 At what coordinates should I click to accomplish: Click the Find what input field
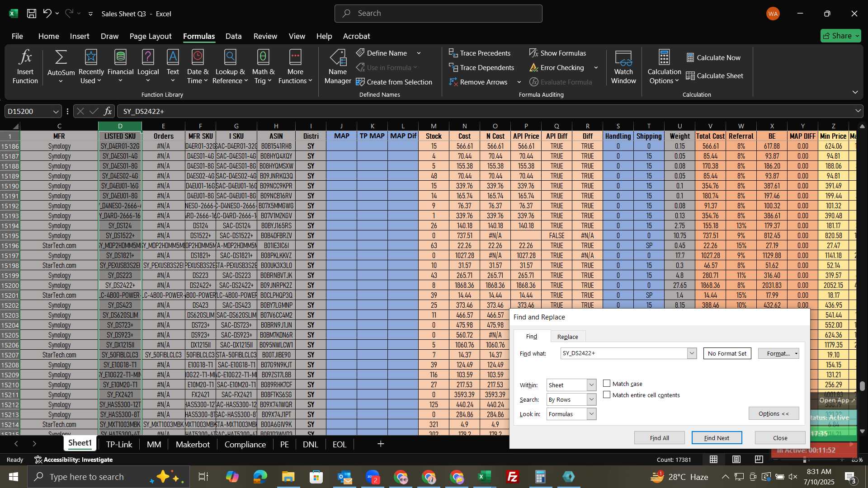point(624,353)
